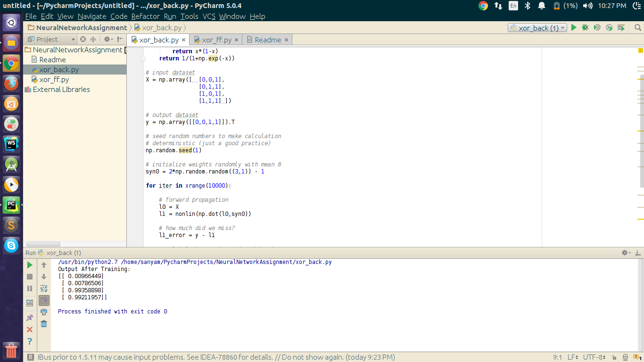
Task: Select xor_back.py in the project tree
Action: (59, 69)
